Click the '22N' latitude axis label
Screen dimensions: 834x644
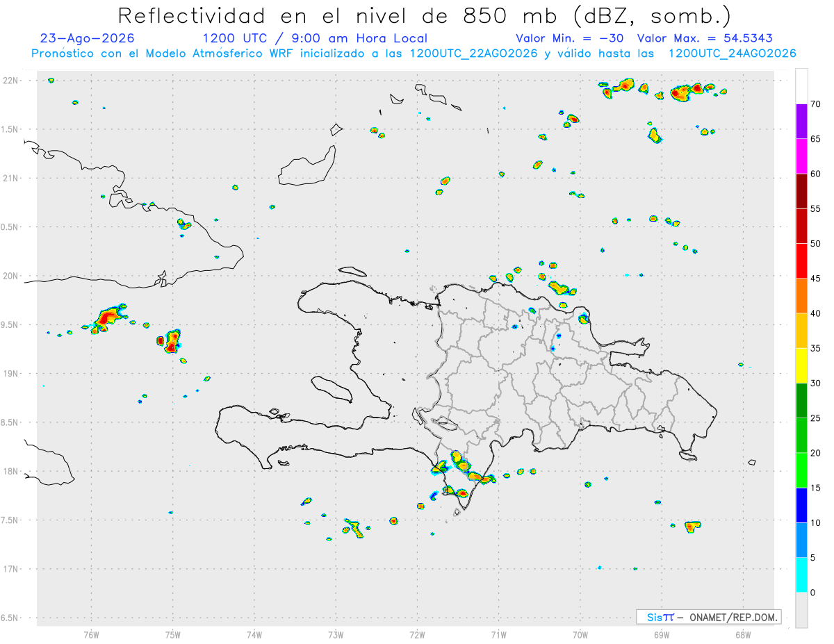pyautogui.click(x=11, y=81)
